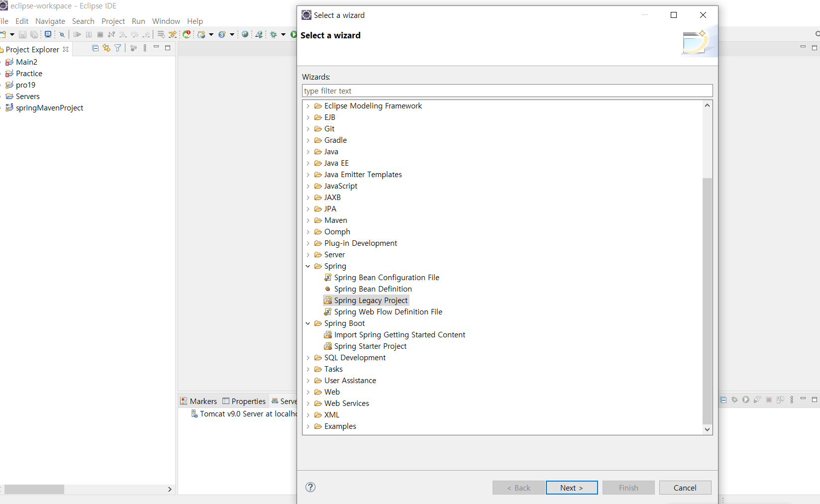Click the new Spring starter S toolbar icon
820x504 pixels.
click(x=222, y=34)
